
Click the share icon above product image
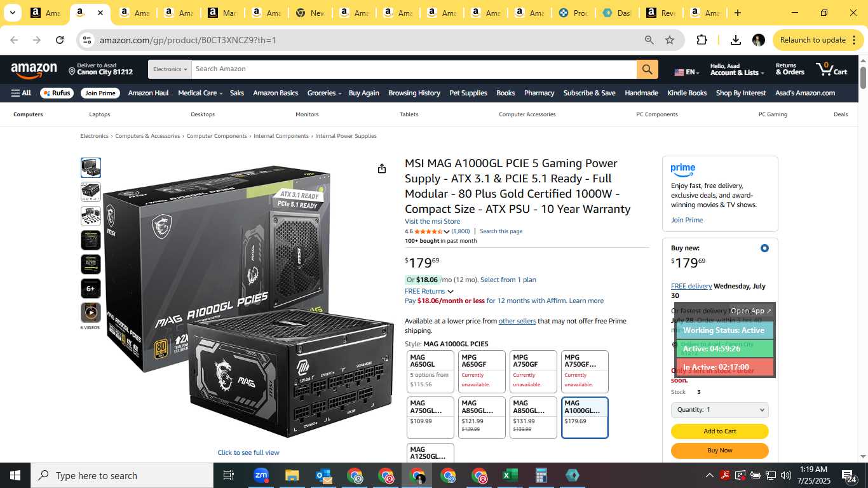coord(382,168)
